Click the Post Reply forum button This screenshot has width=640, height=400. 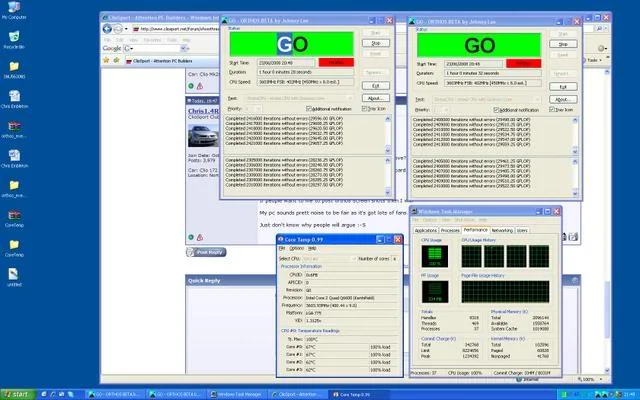[206, 252]
